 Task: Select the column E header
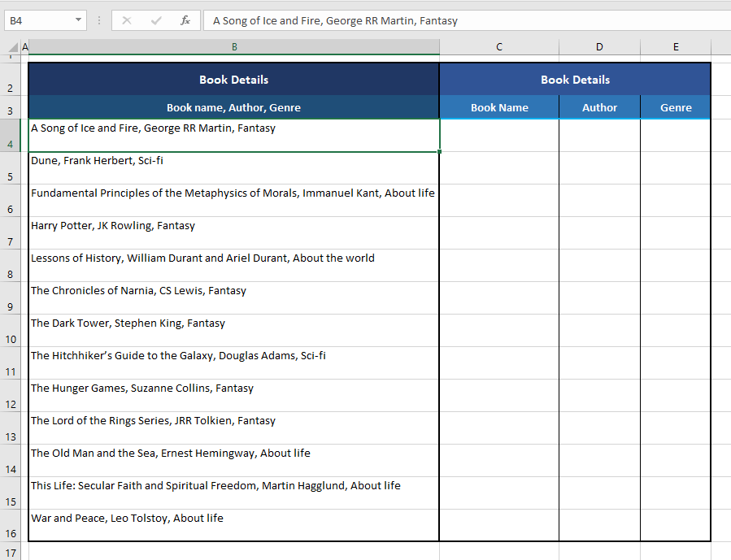coord(675,46)
